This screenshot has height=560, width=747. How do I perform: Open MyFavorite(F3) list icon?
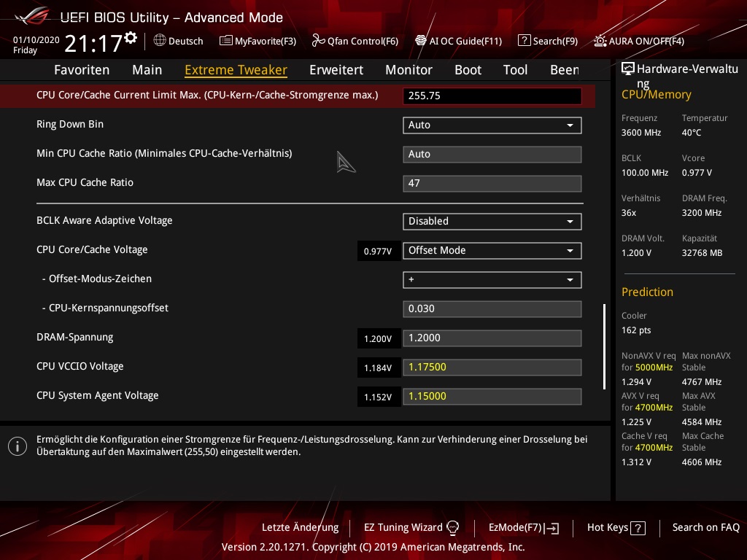point(226,41)
